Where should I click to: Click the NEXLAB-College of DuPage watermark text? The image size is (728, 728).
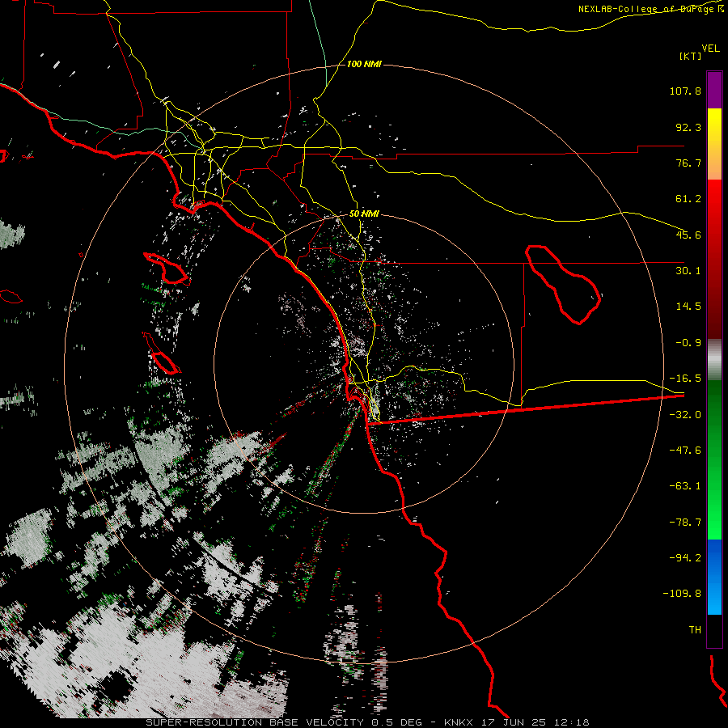651,9
